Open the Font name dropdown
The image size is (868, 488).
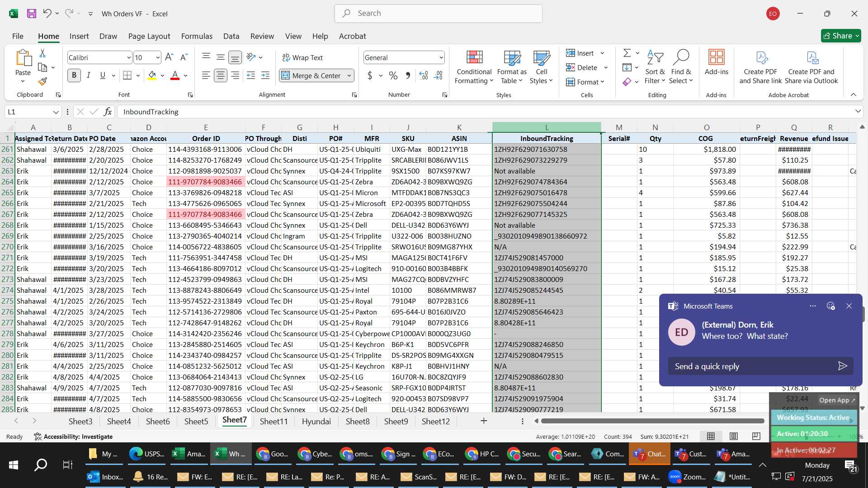[129, 57]
